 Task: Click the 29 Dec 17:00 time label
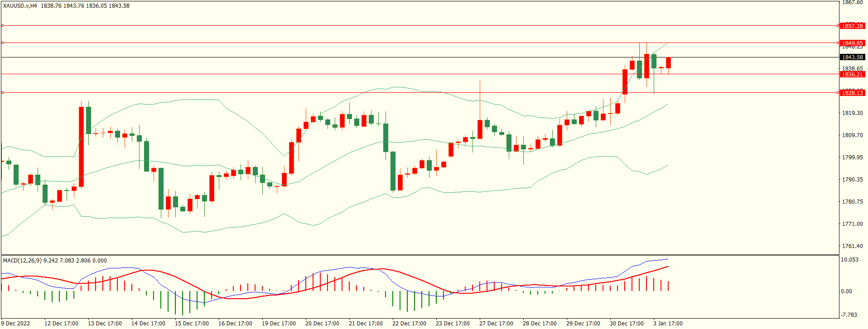[x=583, y=324]
